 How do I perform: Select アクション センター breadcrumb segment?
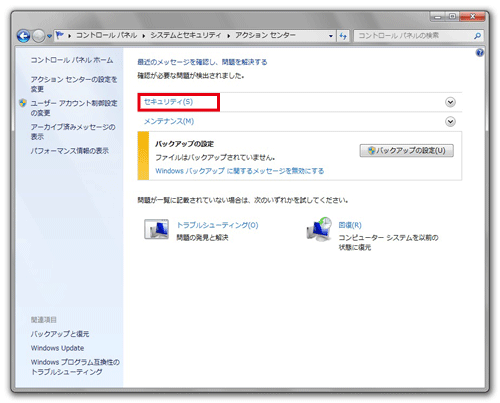point(265,35)
